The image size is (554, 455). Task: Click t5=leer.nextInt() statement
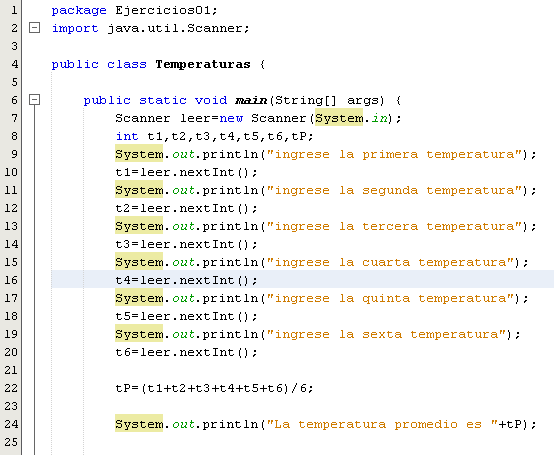click(x=186, y=317)
